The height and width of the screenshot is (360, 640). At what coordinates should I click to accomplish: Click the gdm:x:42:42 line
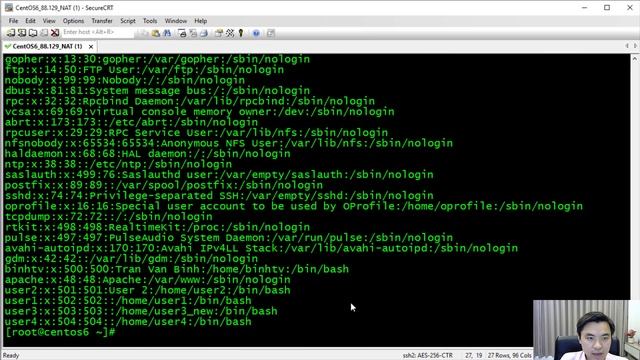[131, 258]
